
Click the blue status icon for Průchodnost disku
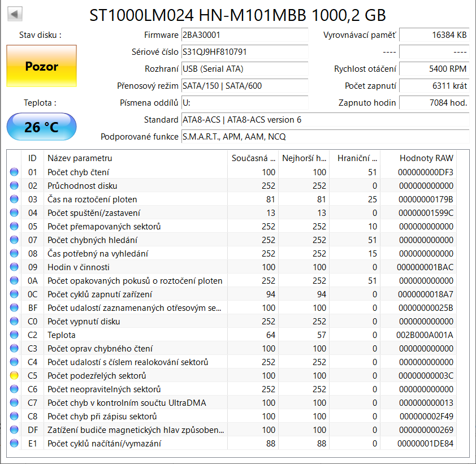coord(14,186)
